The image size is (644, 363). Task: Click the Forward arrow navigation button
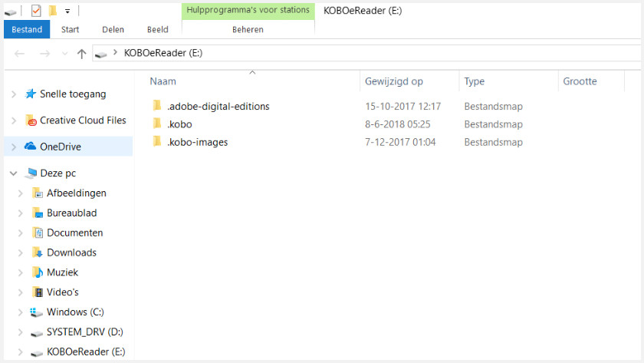[x=44, y=54]
